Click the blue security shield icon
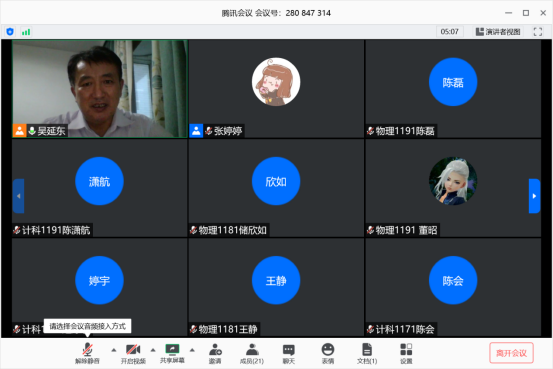The image size is (553, 369). coord(10,32)
